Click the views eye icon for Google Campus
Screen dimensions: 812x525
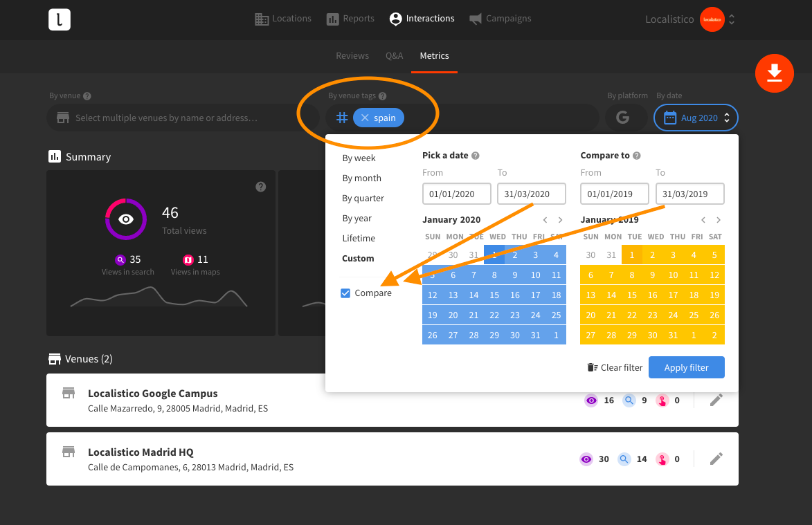coord(591,400)
